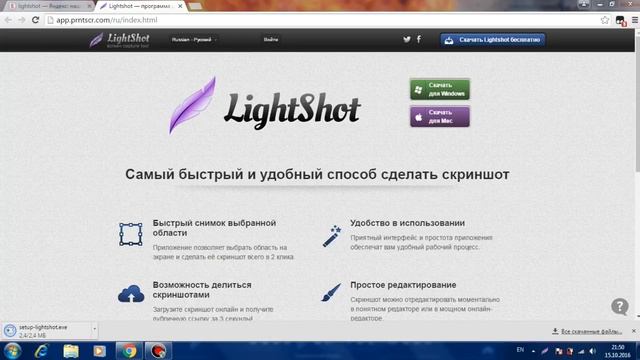The width and height of the screenshot is (640, 360).
Task: Open a new browser tab
Action: click(x=195, y=6)
